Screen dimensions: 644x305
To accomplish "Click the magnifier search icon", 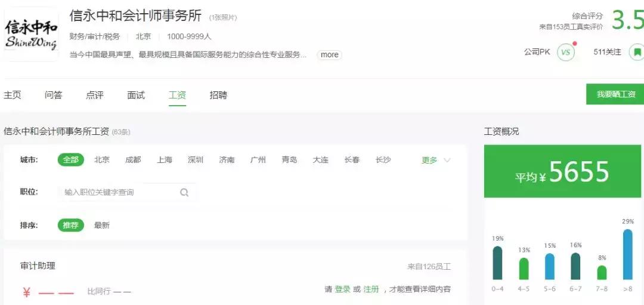I will [x=184, y=192].
